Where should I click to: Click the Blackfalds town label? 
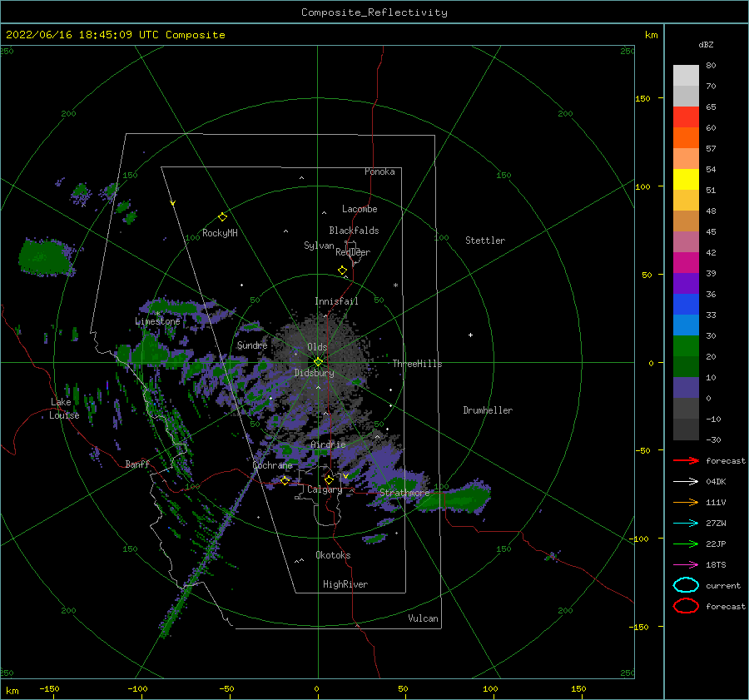354,231
